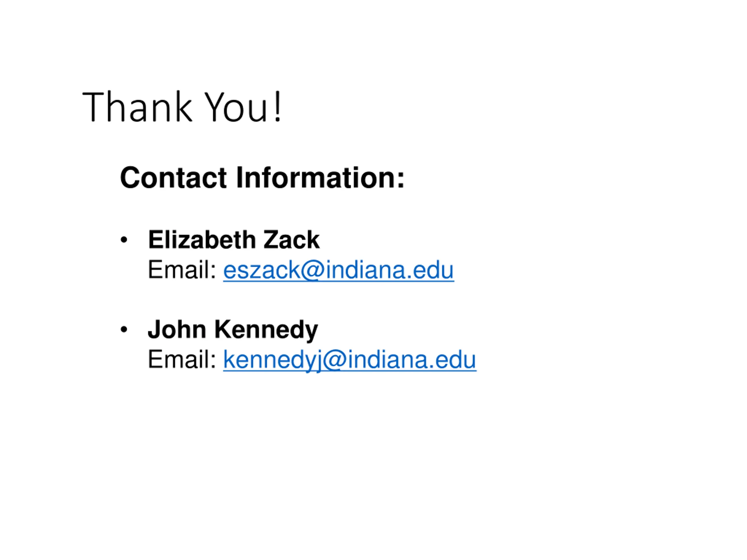Click the exclamation mark in the title

[x=277, y=107]
